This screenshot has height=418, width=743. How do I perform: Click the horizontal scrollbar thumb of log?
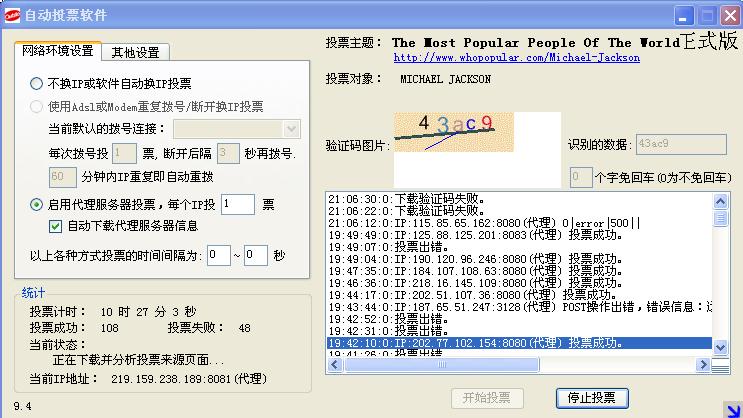[442, 364]
